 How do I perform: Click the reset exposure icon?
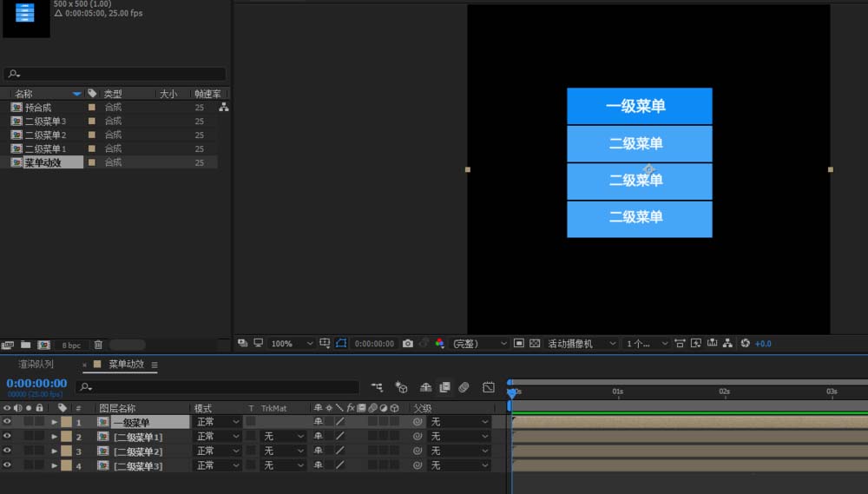point(745,343)
